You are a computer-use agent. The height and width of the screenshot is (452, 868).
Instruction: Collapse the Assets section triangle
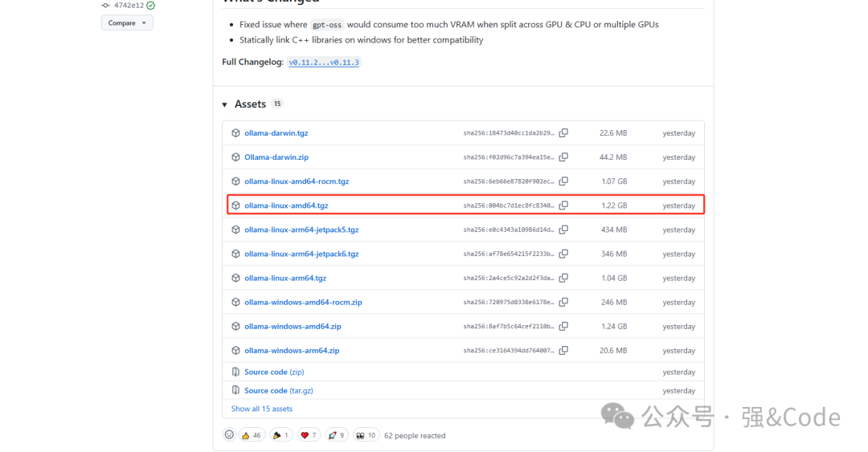click(225, 104)
